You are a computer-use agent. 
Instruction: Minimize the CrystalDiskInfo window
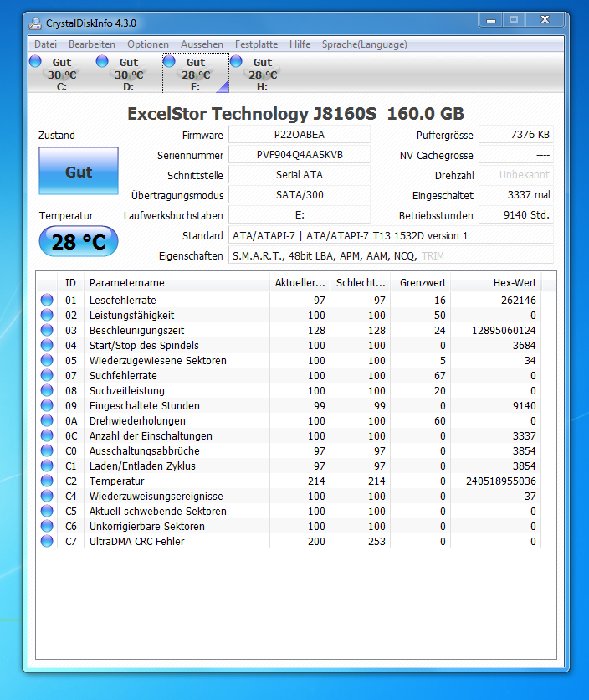491,19
